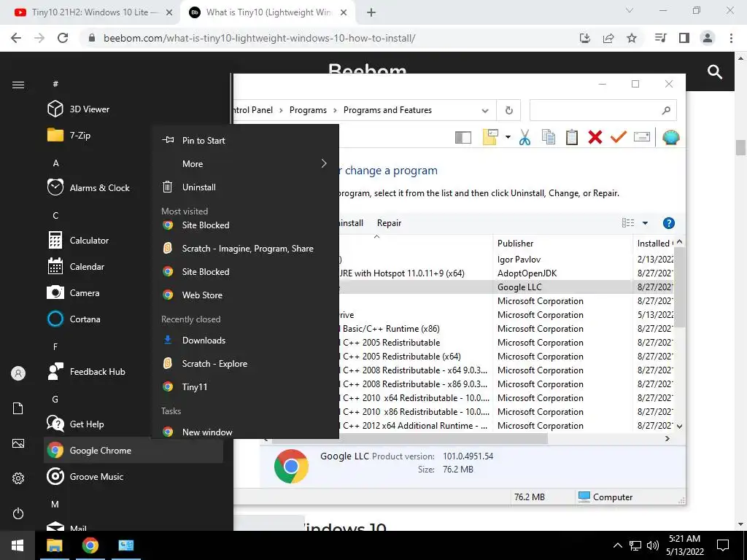The width and height of the screenshot is (747, 560).
Task: Click the scissors Cut toolbar icon
Action: coord(525,137)
